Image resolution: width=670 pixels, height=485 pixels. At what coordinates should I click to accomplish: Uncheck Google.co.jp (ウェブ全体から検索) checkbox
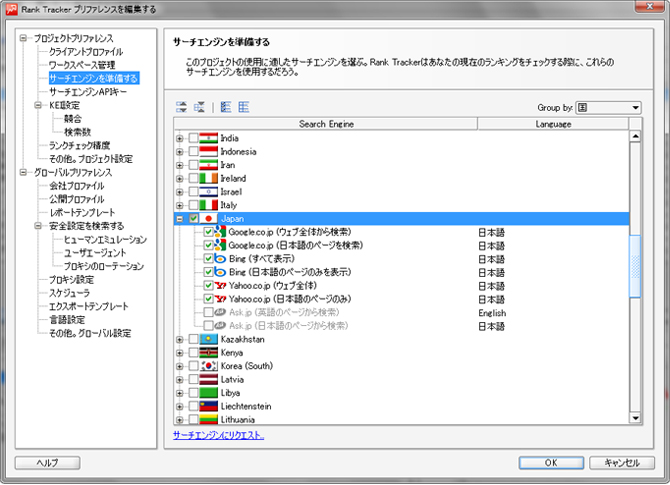[209, 232]
